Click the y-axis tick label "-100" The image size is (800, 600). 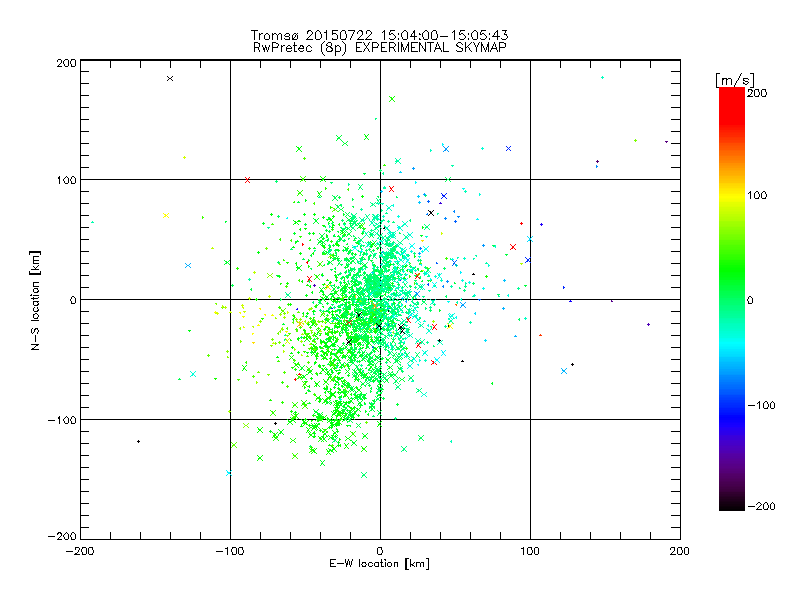point(62,420)
